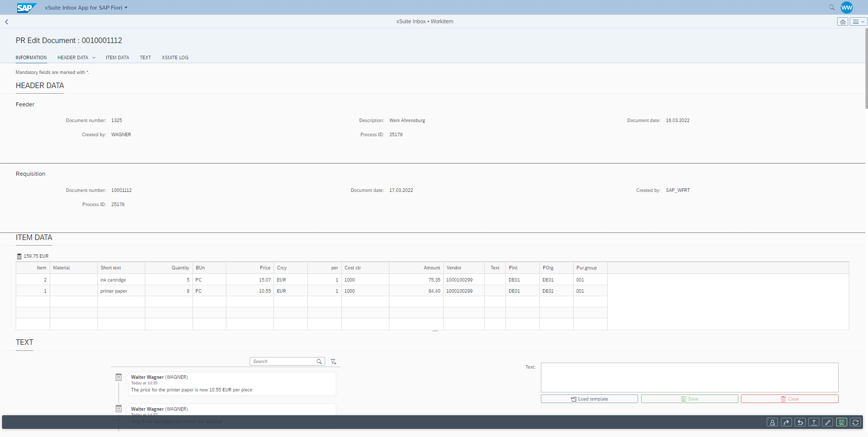868x437 pixels.
Task: Click requisition document number 10001112
Action: click(122, 190)
